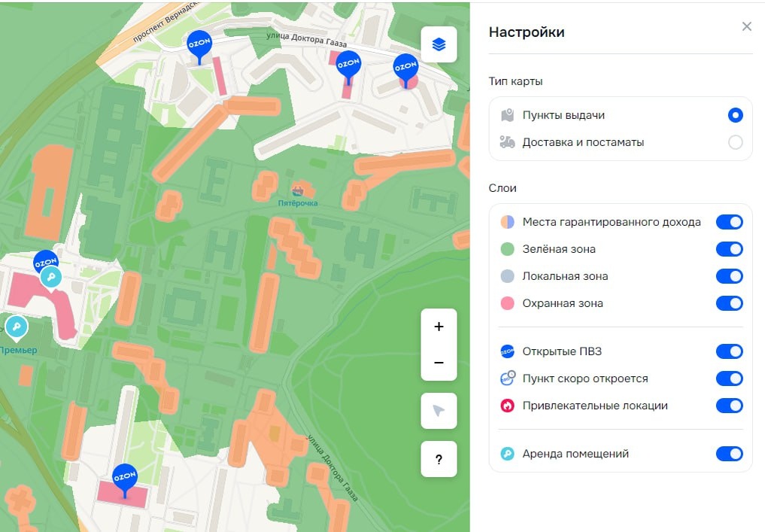Screen dimensions: 765x532
Task: Click Места гарантированного дохода legend icon
Action: (x=508, y=222)
